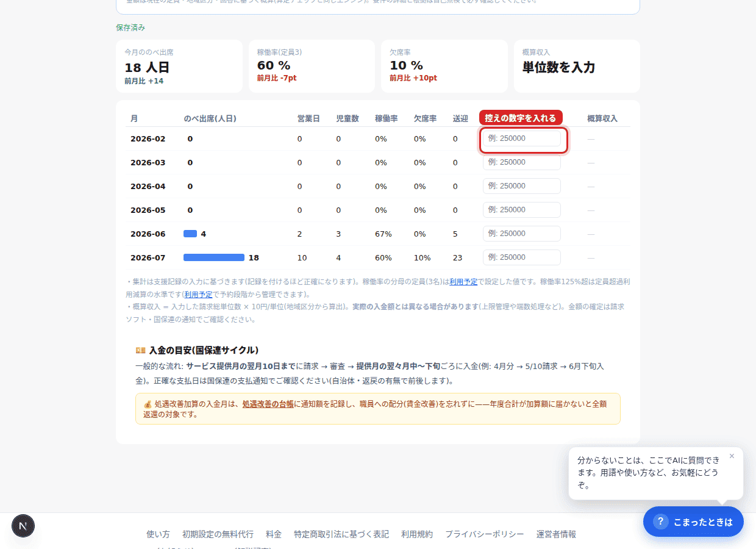Screen dimensions: 756x549
Task: Click the 10% absence value for 2026-07
Action: 422,258
